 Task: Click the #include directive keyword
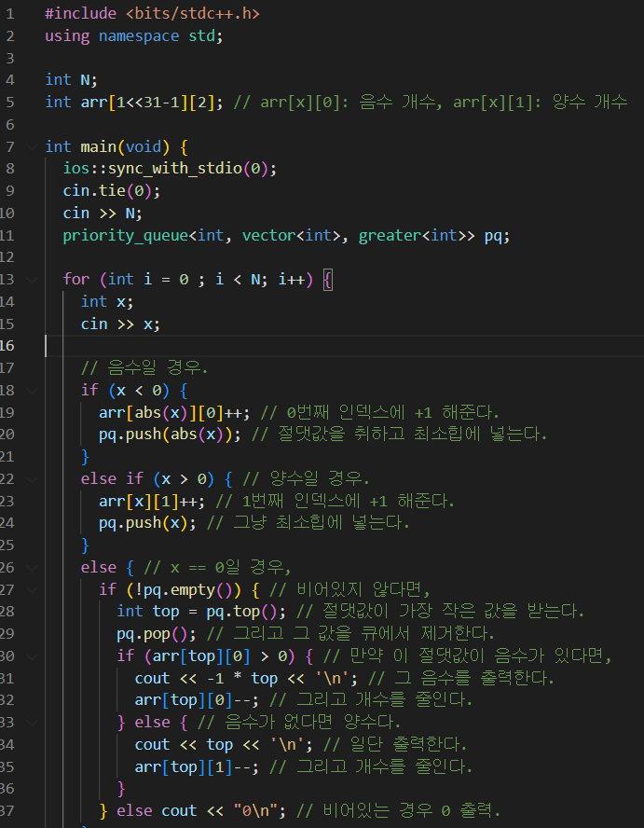point(81,14)
